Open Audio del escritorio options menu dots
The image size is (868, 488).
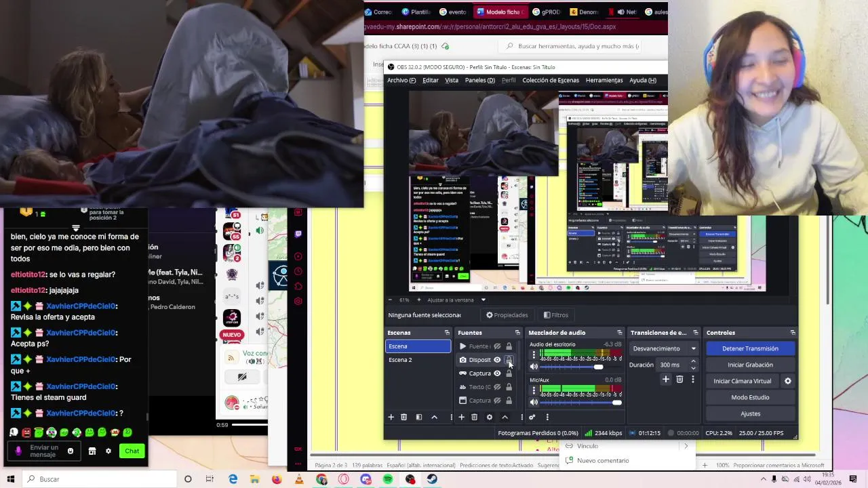click(x=534, y=354)
